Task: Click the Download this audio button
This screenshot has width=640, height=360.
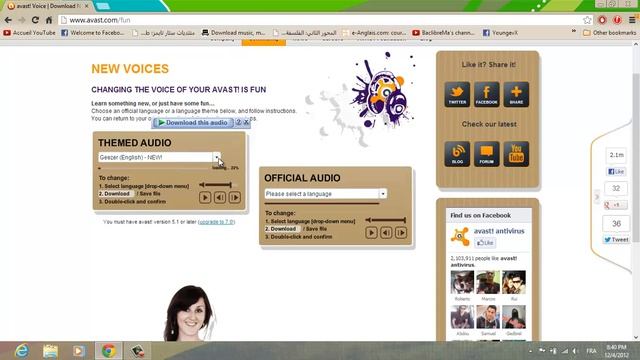Action: pyautogui.click(x=193, y=122)
